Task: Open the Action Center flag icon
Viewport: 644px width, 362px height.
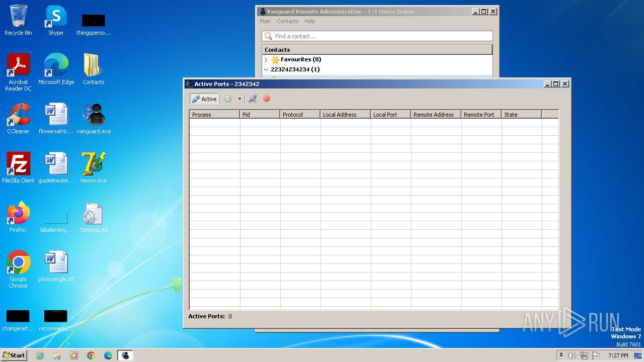Action: (x=596, y=355)
